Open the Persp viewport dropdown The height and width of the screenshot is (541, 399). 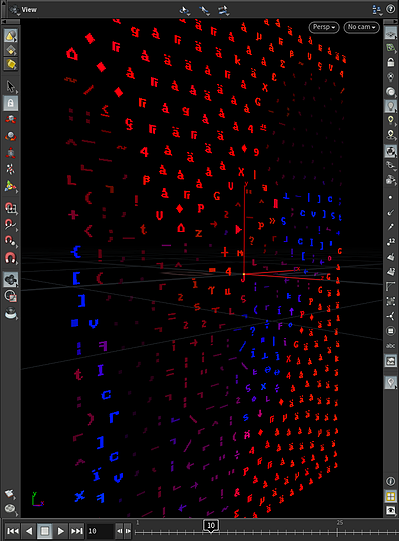pyautogui.click(x=324, y=27)
